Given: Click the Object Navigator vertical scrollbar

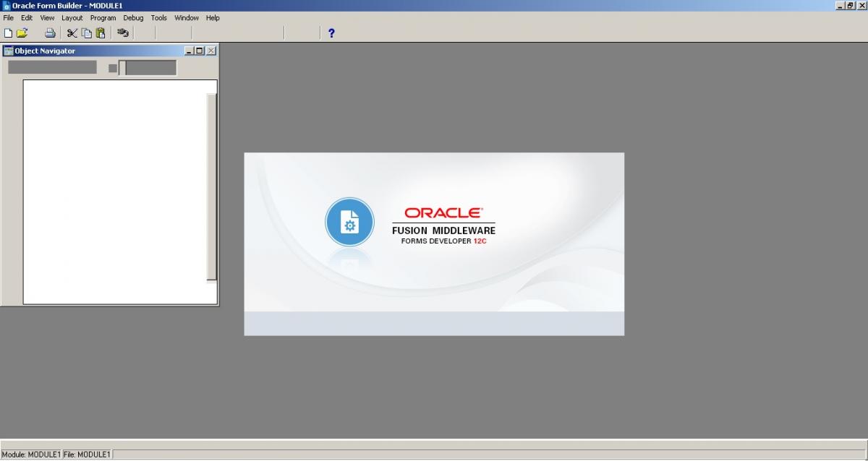Looking at the screenshot, I should (211, 186).
